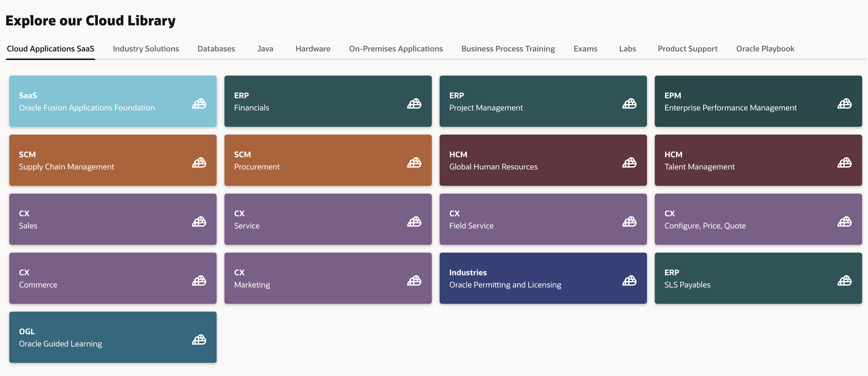
Task: Click the library icon on CX Service card
Action: coord(414,222)
